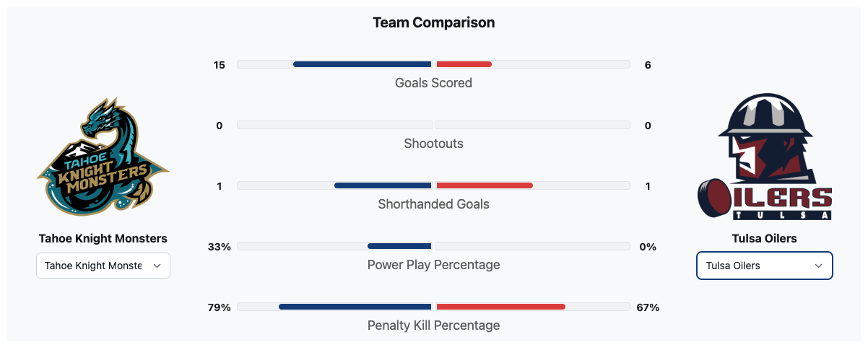Open the Tulsa Oilers team dropdown
Screen dimensions: 868x350
click(x=764, y=266)
